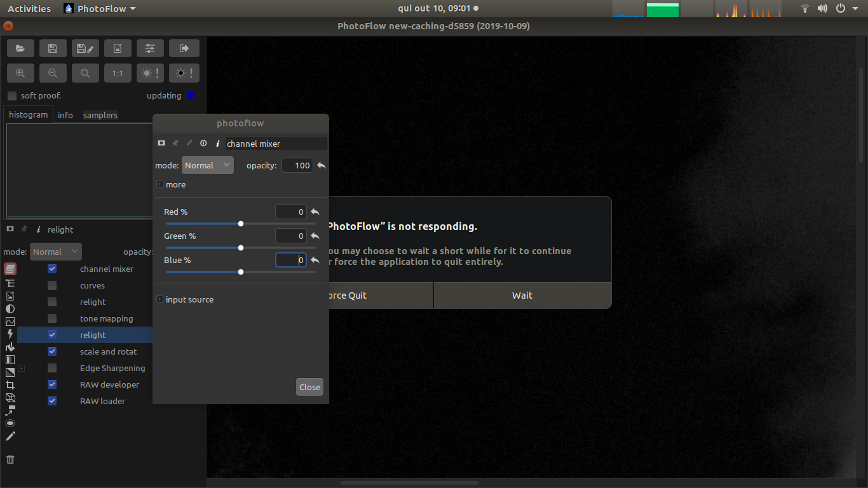Uncheck the channel mixer layer checkbox

click(x=52, y=269)
